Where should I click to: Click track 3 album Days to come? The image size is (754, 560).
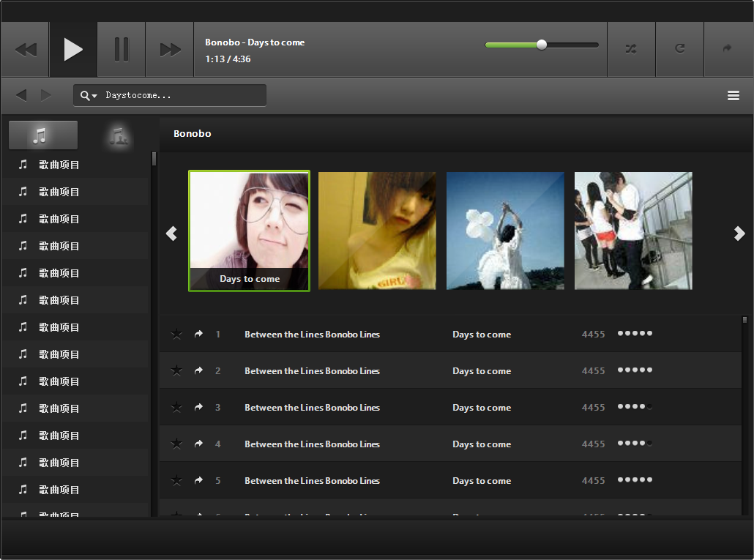[x=482, y=408]
